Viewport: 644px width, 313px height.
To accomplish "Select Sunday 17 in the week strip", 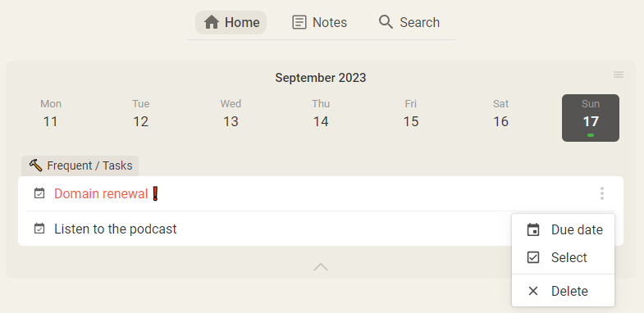I will coord(591,118).
